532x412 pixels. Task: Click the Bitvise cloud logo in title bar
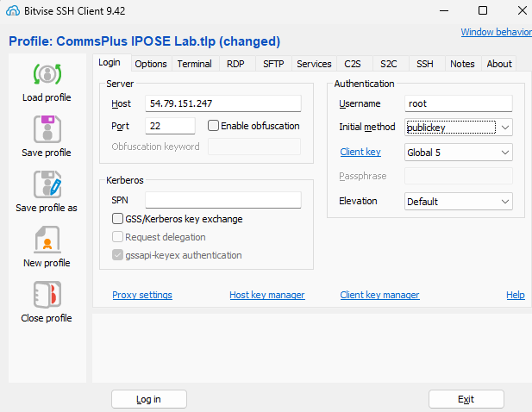[13, 11]
